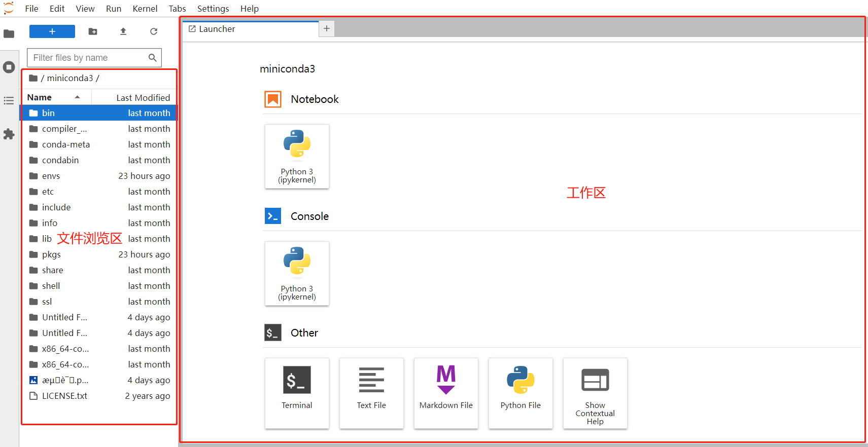Viewport: 868px width, 447px height.
Task: Add a new tab with plus button
Action: click(x=327, y=28)
